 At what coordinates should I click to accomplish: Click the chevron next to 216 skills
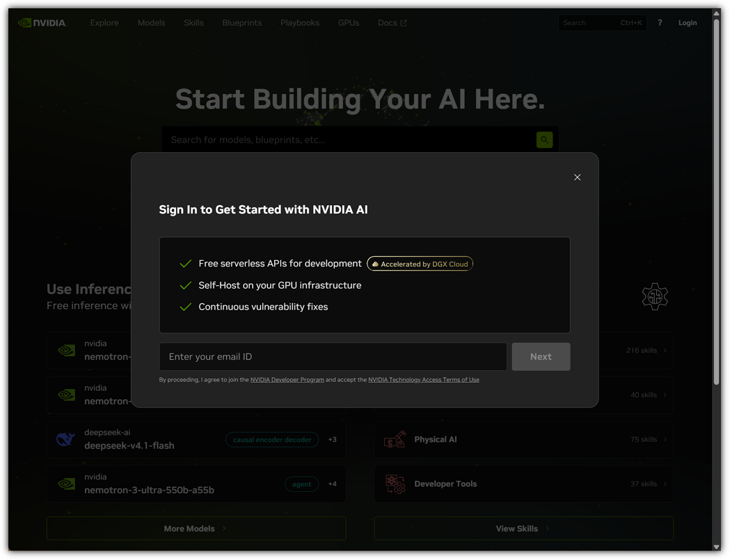click(x=665, y=351)
